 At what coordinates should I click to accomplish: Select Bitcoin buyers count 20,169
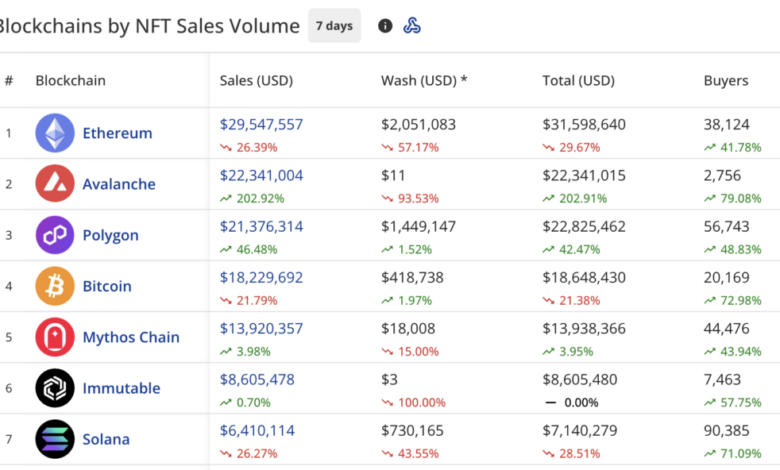point(726,278)
